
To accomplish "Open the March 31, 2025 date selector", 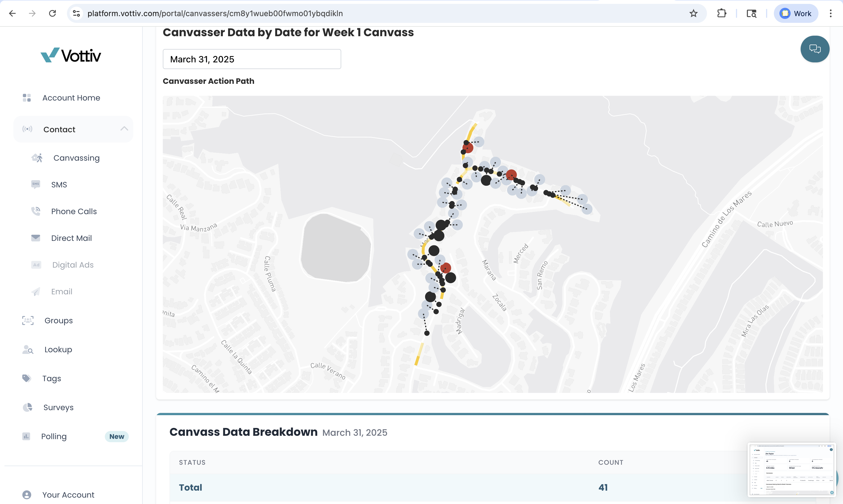I will pos(251,59).
